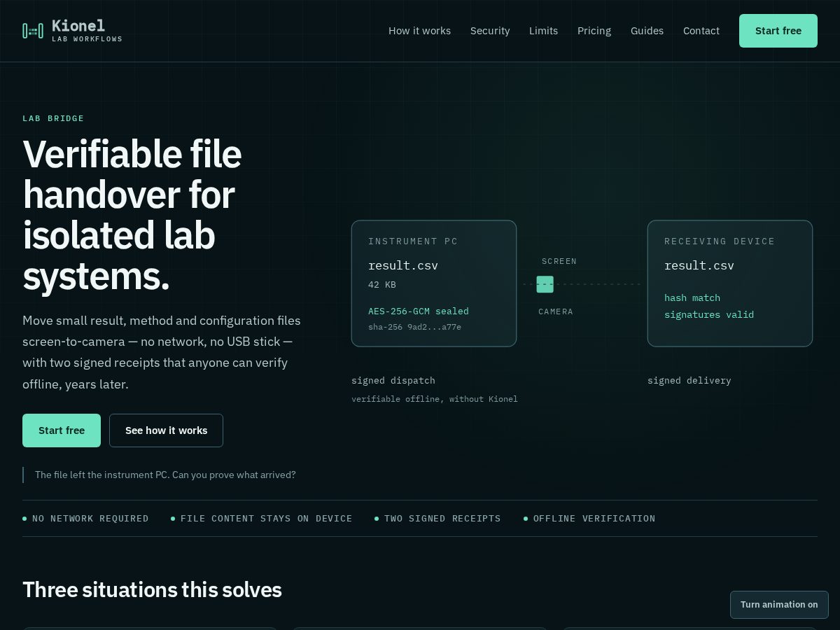Click the CAMERA label
The height and width of the screenshot is (630, 840).
click(556, 311)
